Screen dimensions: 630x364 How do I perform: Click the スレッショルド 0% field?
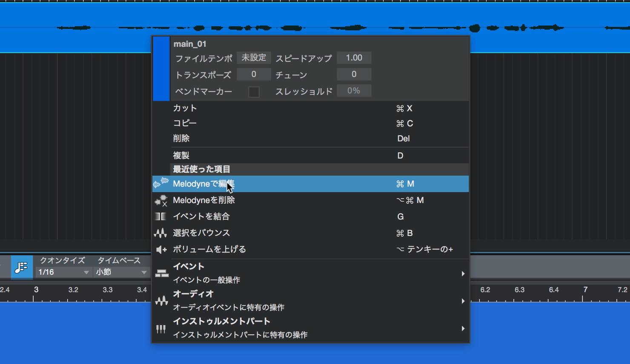[x=354, y=91]
